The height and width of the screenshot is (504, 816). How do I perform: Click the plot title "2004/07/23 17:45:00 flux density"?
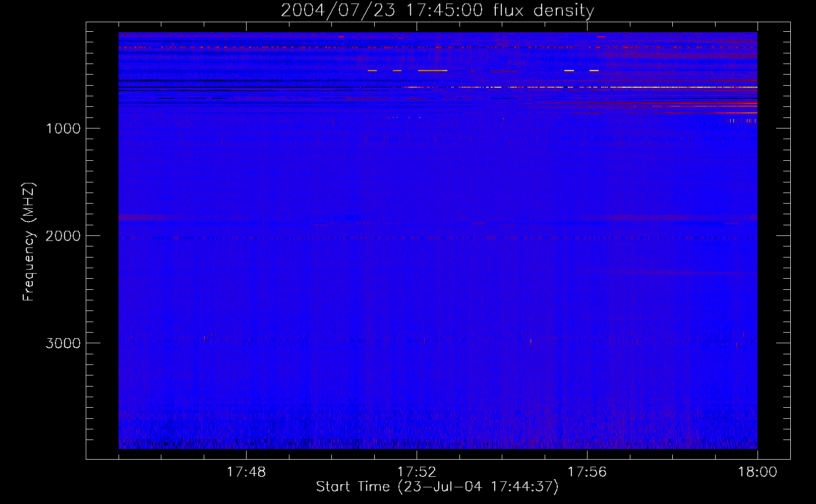click(437, 11)
